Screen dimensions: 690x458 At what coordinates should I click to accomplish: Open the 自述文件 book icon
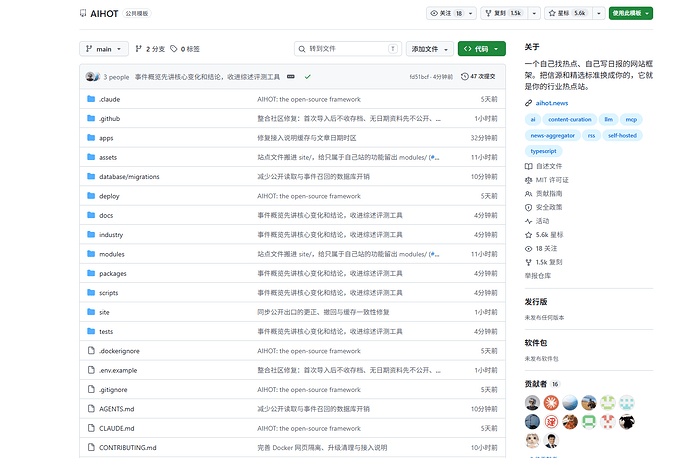pos(529,166)
